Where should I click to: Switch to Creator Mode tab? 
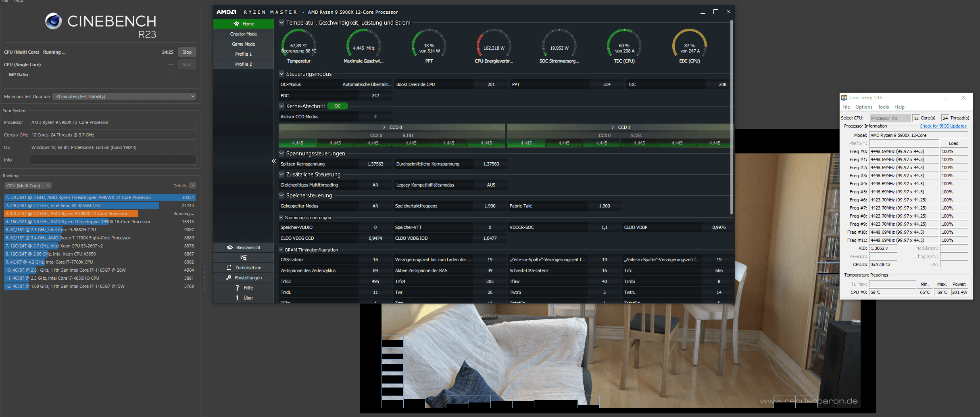click(x=244, y=34)
